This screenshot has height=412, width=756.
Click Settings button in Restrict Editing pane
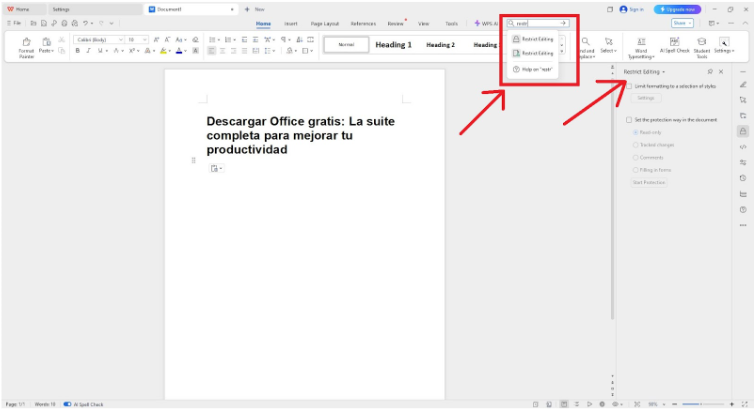646,98
